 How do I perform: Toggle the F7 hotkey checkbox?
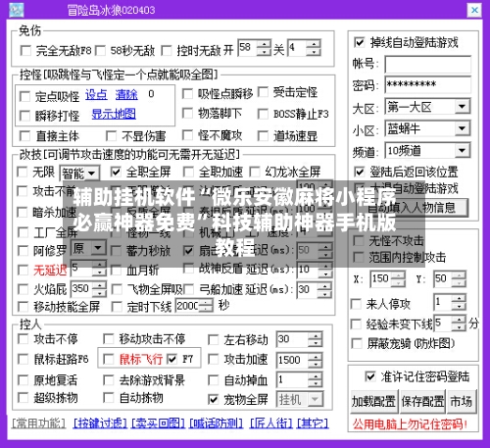[x=171, y=359]
